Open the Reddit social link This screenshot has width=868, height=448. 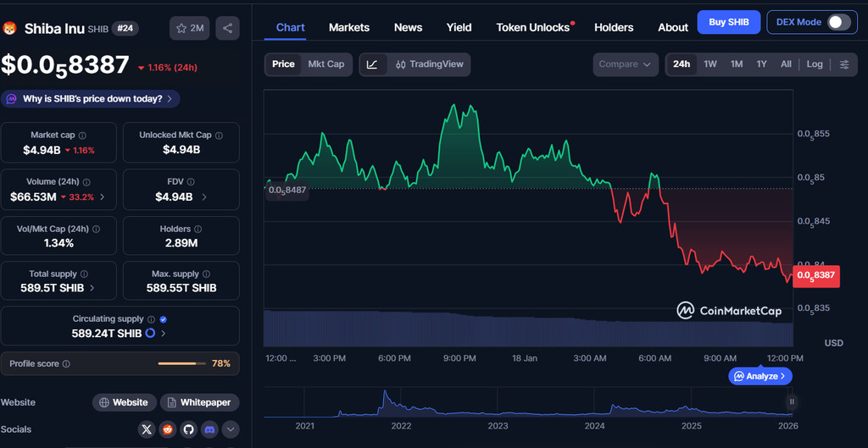click(x=168, y=429)
